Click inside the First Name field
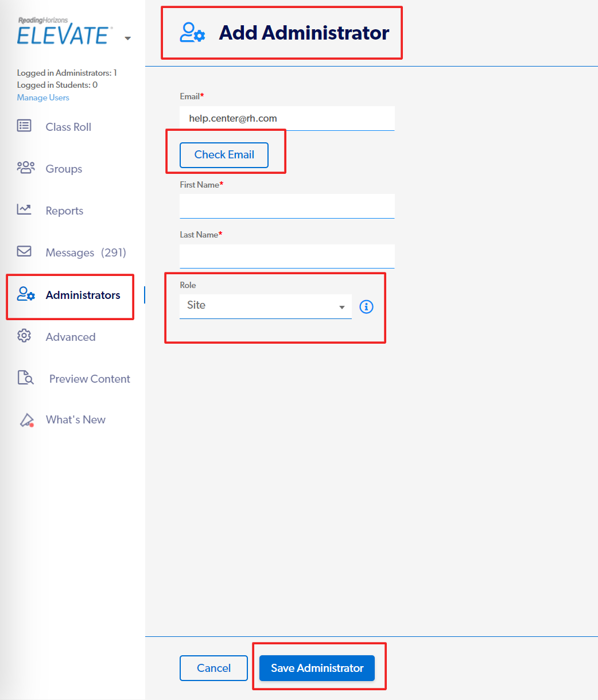Screen dimensions: 598x700 tap(287, 206)
